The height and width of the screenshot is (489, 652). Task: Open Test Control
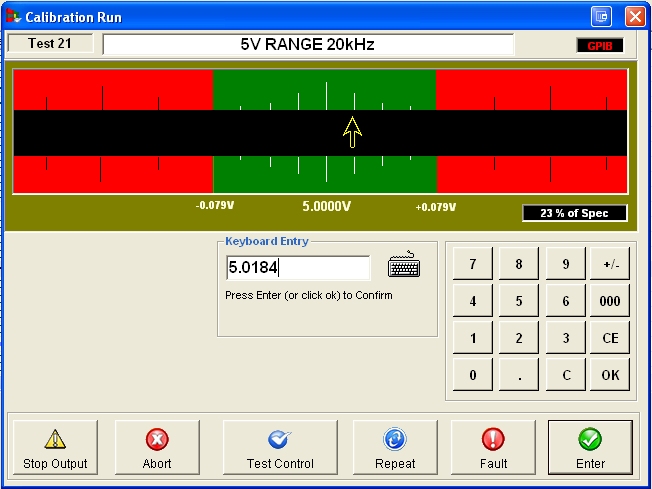tap(280, 449)
